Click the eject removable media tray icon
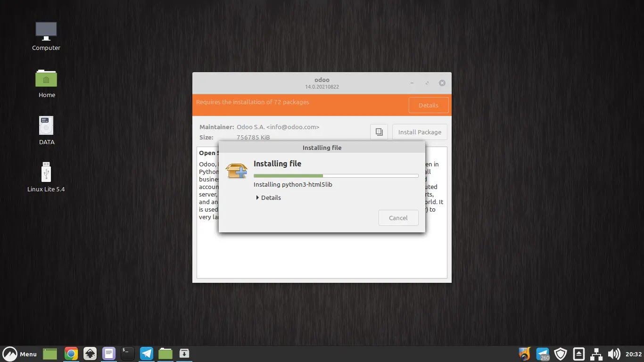The image size is (644, 362). coord(579,354)
